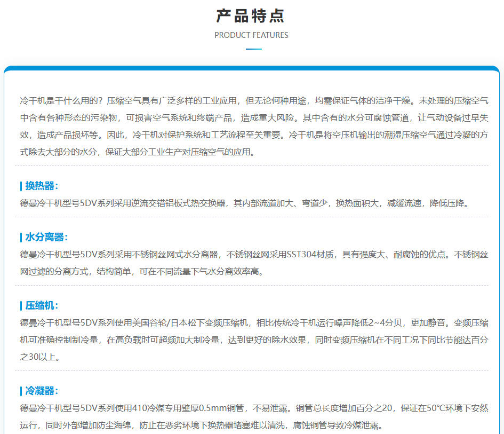Screen dimensions: 504x434
Task: Click the "PRODUCT FEATURES" subtitle text
Action: point(251,35)
